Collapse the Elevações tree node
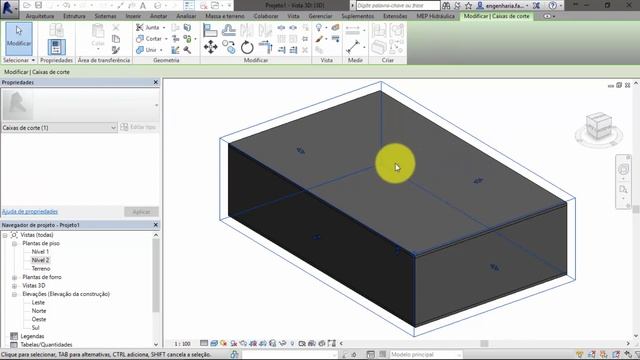 point(14,294)
